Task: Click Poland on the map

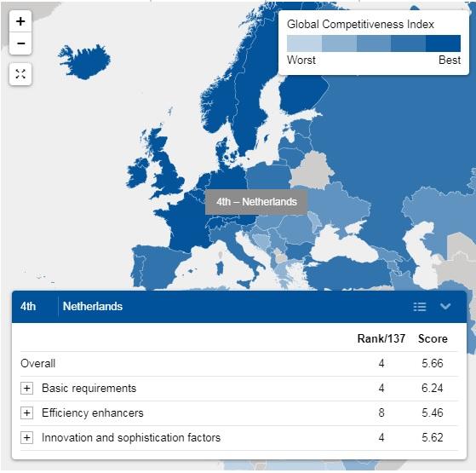Action: (x=269, y=176)
